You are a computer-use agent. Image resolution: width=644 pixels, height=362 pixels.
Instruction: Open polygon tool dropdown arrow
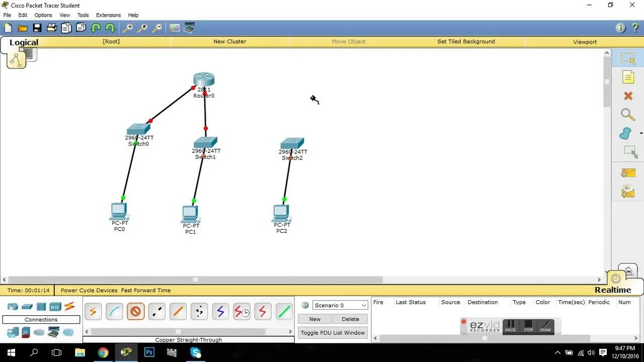tap(640, 134)
